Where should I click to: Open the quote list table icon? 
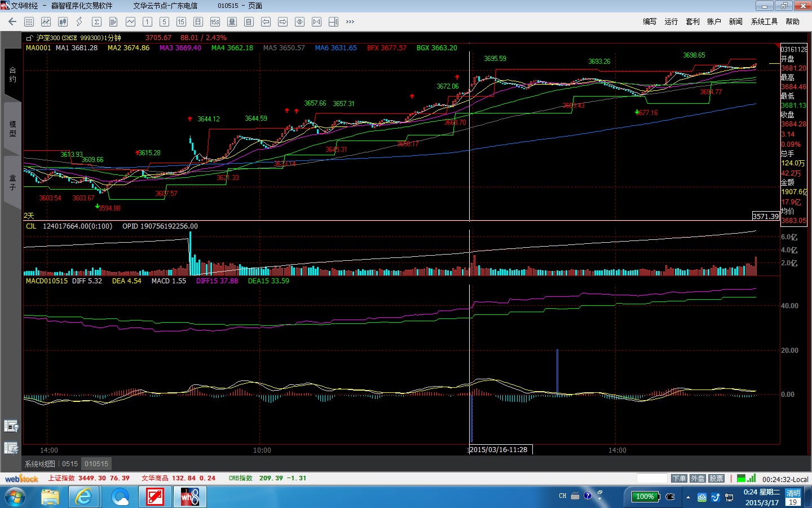point(29,21)
